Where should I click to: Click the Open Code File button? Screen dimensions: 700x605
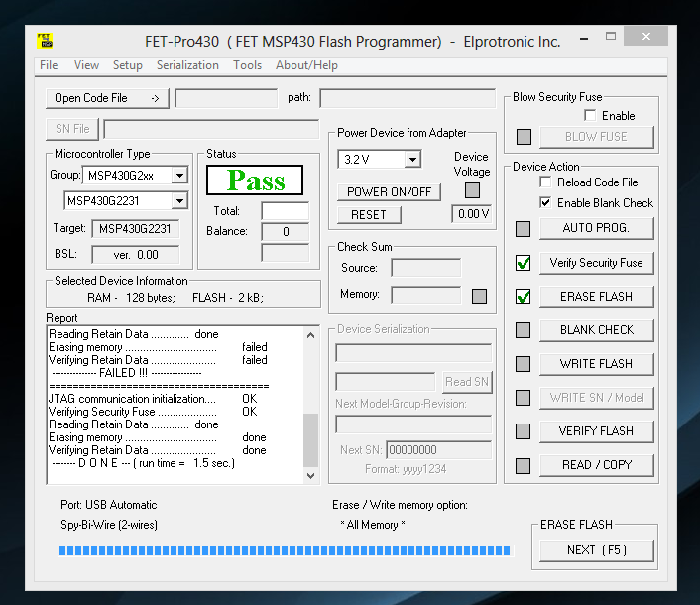pyautogui.click(x=107, y=98)
